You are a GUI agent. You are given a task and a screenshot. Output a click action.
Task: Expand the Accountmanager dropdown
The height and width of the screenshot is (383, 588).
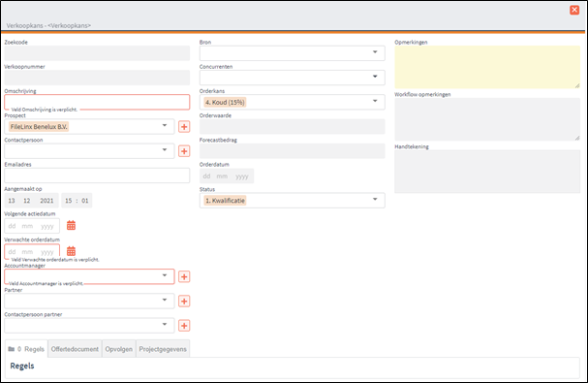(89, 276)
